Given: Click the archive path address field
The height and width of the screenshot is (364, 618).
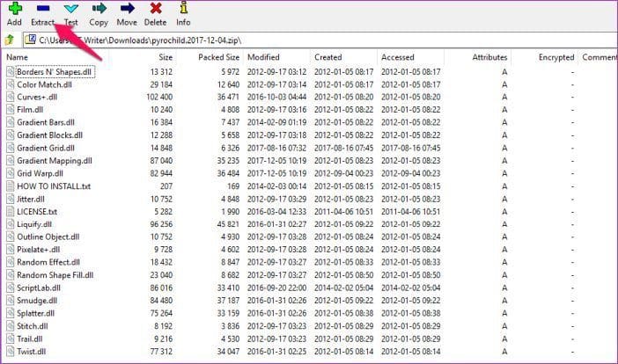Looking at the screenshot, I should (x=320, y=40).
